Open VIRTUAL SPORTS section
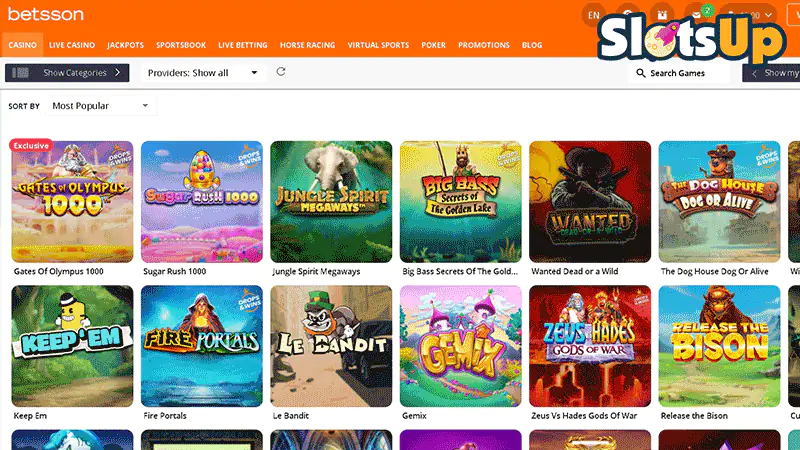The width and height of the screenshot is (800, 450). (x=379, y=45)
